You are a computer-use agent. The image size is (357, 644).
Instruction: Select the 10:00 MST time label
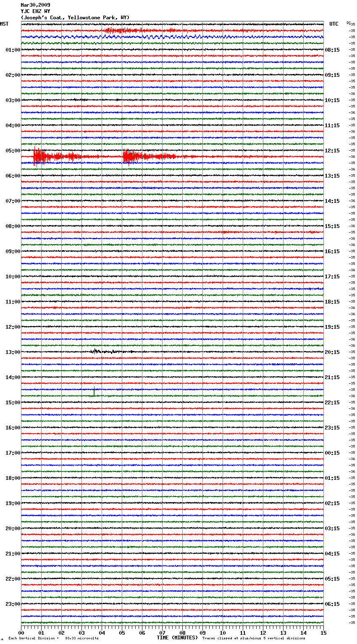coord(13,277)
